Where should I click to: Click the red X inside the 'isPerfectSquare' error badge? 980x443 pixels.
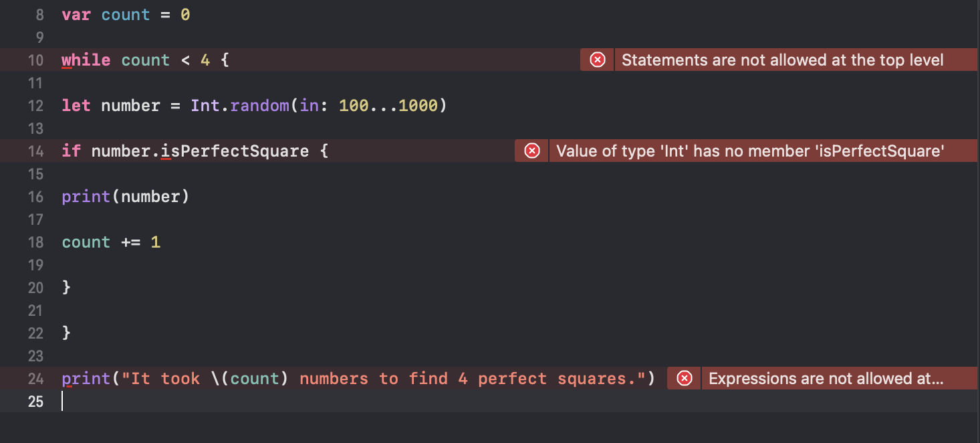[531, 151]
